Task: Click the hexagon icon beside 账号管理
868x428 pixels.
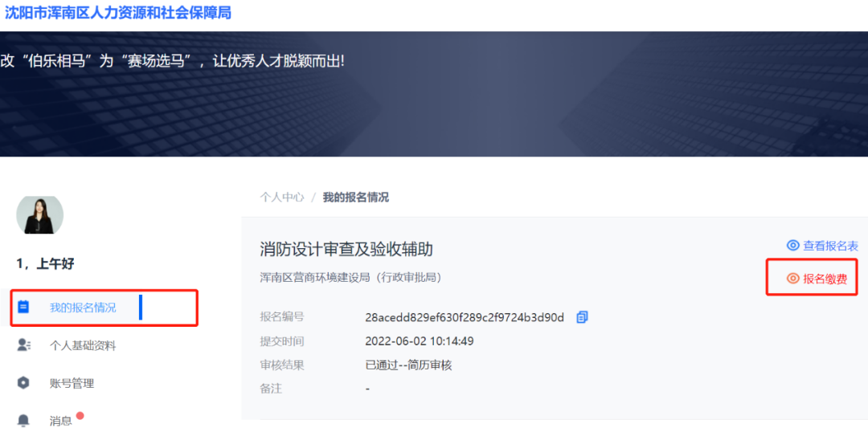Action: click(x=23, y=383)
